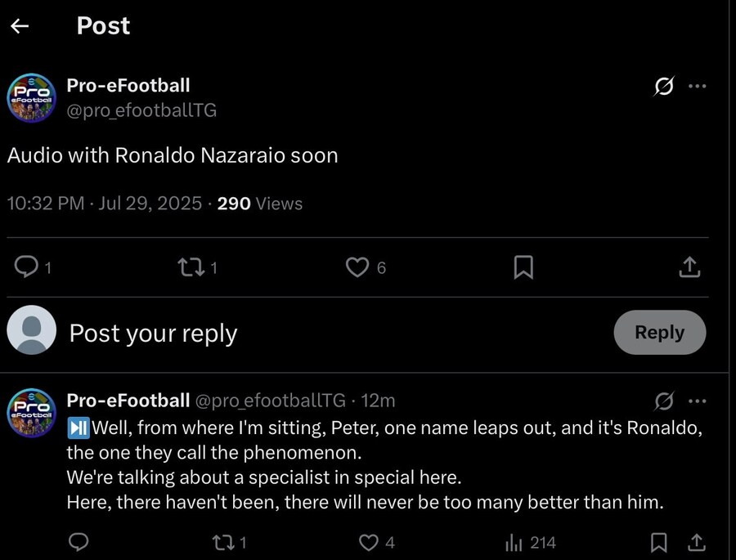The image size is (736, 560).
Task: Expand more options on the reply post
Action: point(697,401)
